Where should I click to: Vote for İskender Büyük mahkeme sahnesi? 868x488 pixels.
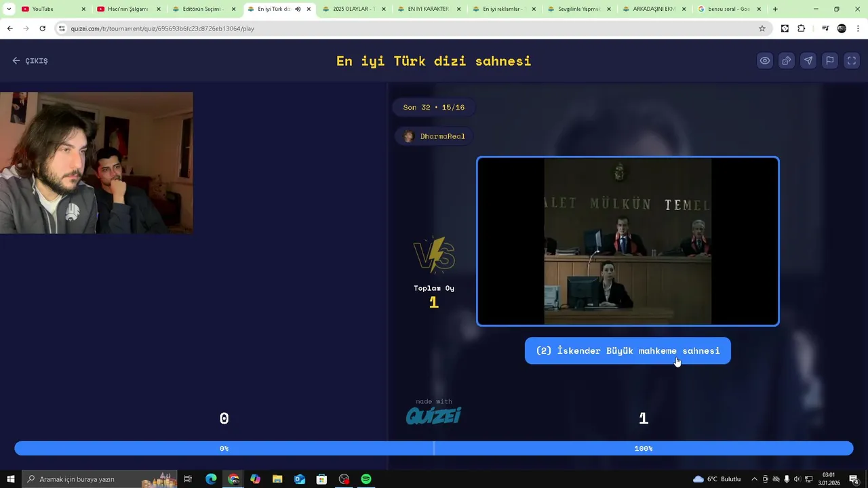coord(628,350)
